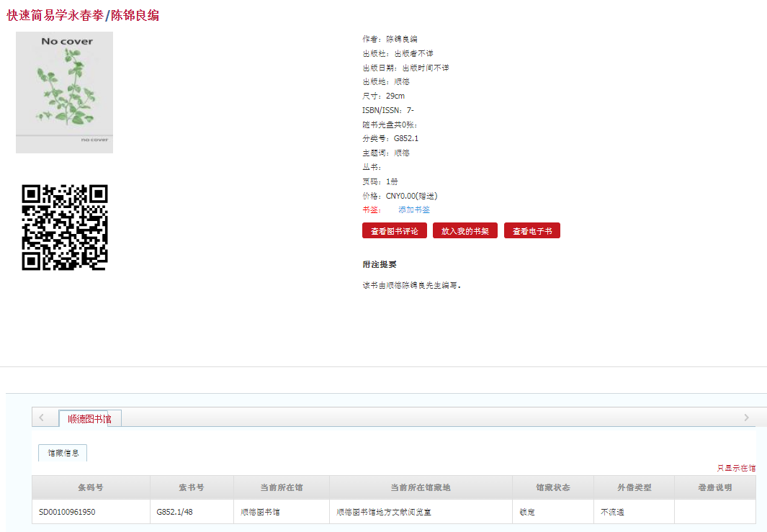The width and height of the screenshot is (767, 532).
Task: Click barcode cell SD00100961950
Action: point(91,512)
